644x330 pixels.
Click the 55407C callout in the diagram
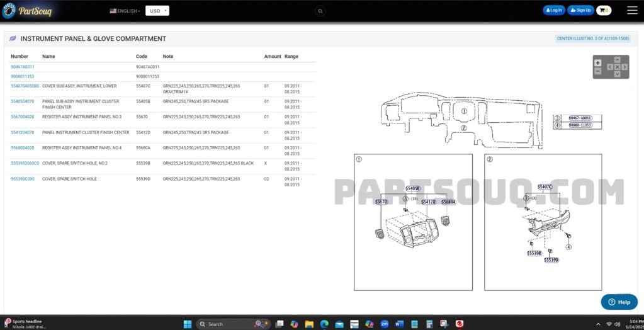point(545,186)
